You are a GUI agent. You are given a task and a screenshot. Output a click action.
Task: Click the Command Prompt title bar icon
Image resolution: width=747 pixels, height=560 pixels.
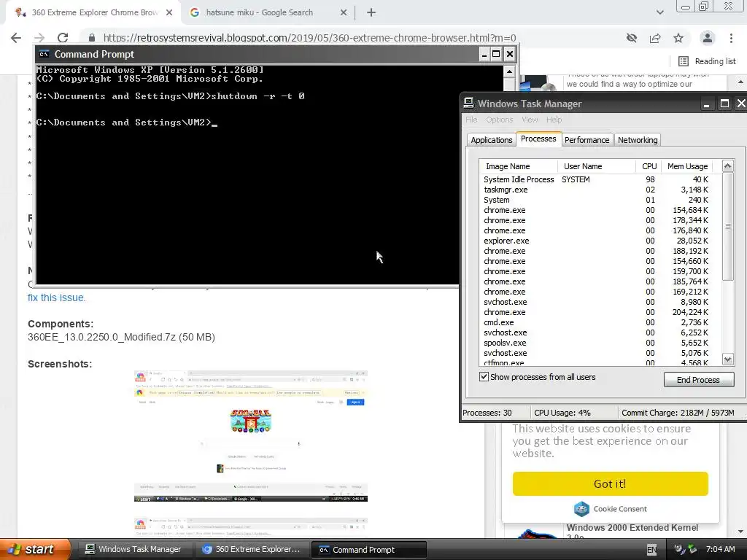pyautogui.click(x=44, y=54)
